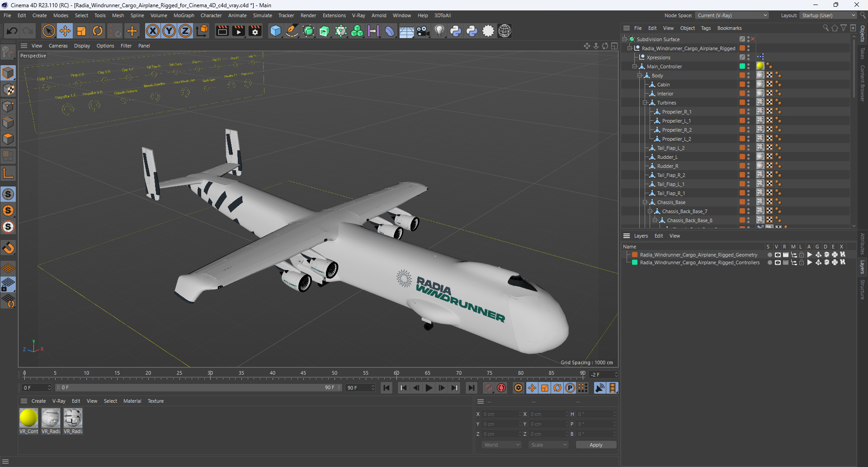The width and height of the screenshot is (868, 467).
Task: Click the Spline Pen tool icon
Action: pyautogui.click(x=292, y=31)
